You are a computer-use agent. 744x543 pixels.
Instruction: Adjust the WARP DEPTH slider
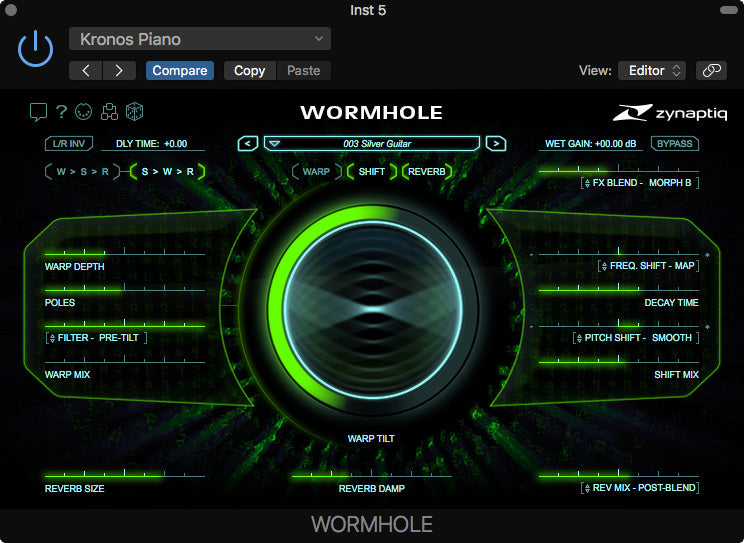125,253
